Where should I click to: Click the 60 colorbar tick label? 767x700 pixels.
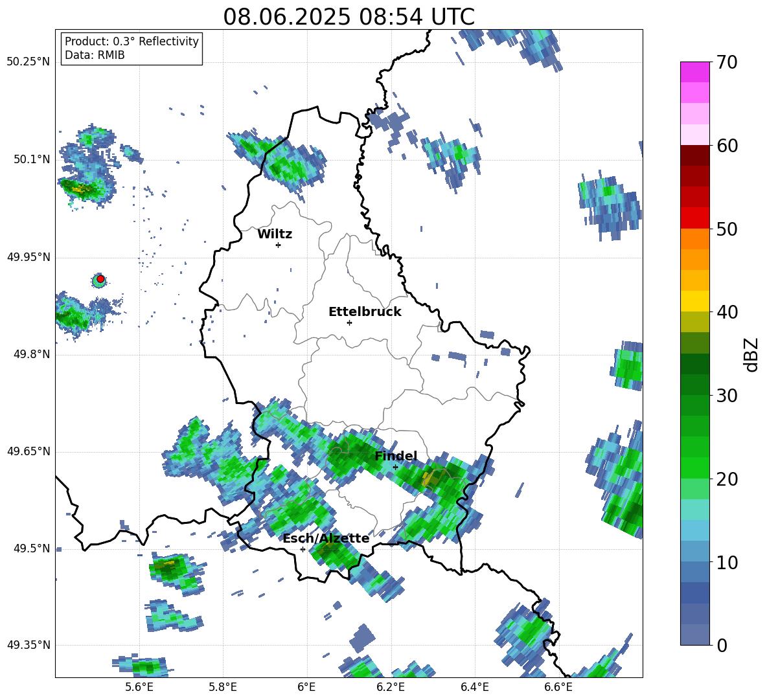tap(727, 146)
